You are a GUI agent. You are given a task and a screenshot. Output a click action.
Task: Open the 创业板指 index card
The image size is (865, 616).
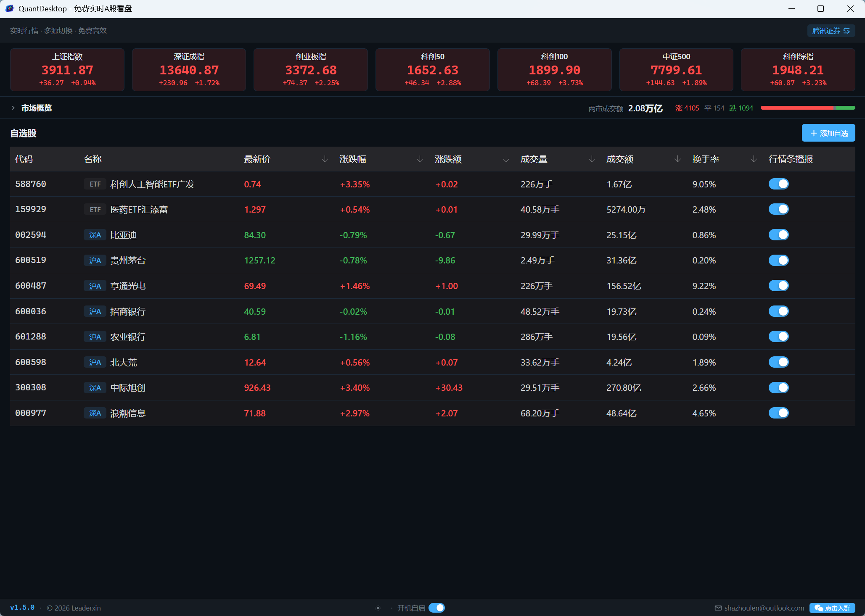311,70
